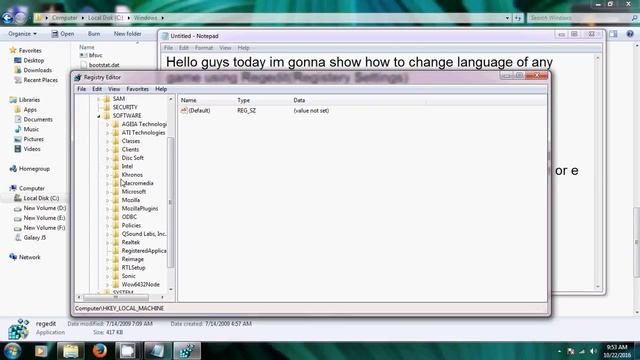Select the ATI Technologies folder icon
Screen dimensions: 640x360
(x=116, y=133)
